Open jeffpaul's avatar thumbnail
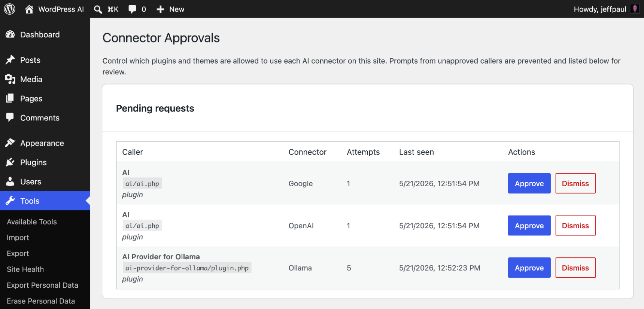Viewport: 644px width, 309px height. click(635, 9)
